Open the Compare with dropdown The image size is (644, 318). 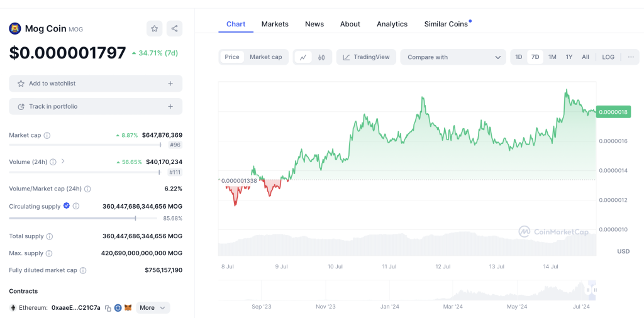453,57
